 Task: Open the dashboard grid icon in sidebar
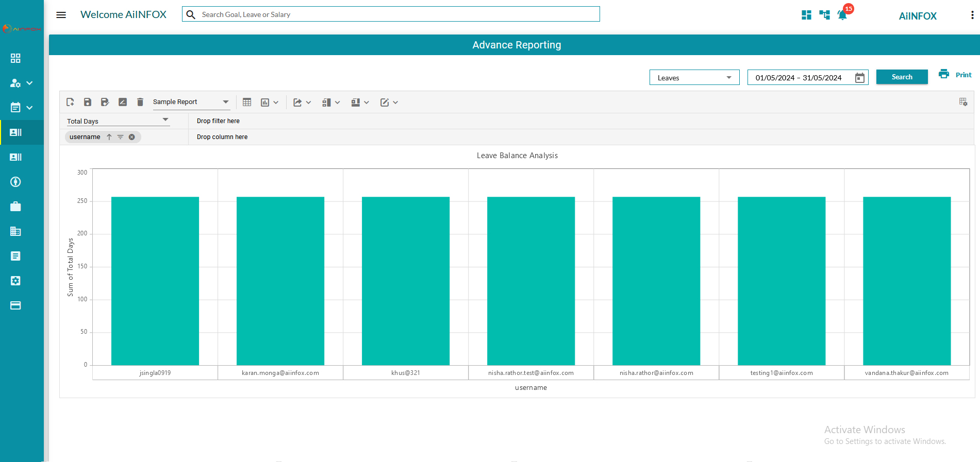tap(15, 58)
